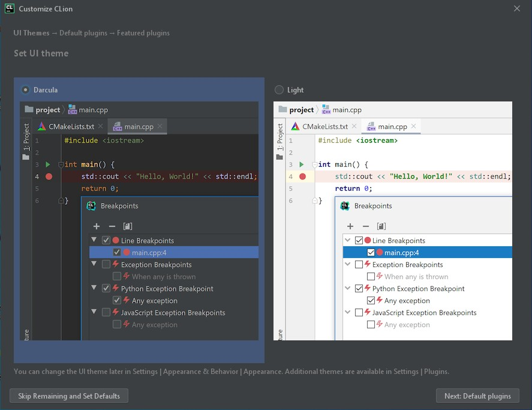532x410 pixels.
Task: Jump to Default plugins breadcrumb step
Action: click(83, 33)
